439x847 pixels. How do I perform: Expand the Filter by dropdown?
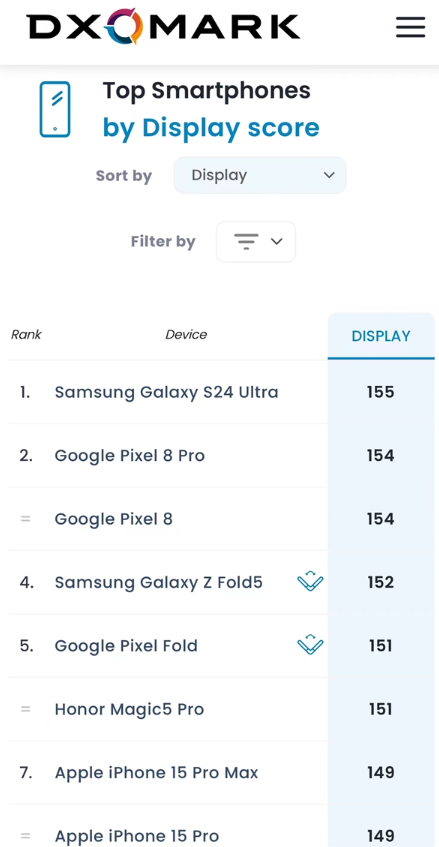[x=256, y=241]
